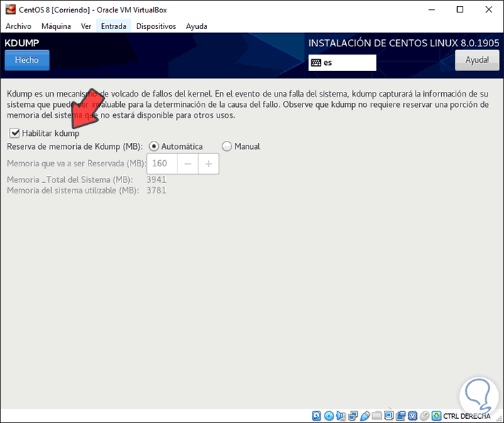Click the total system memory value 3941

(x=157, y=179)
